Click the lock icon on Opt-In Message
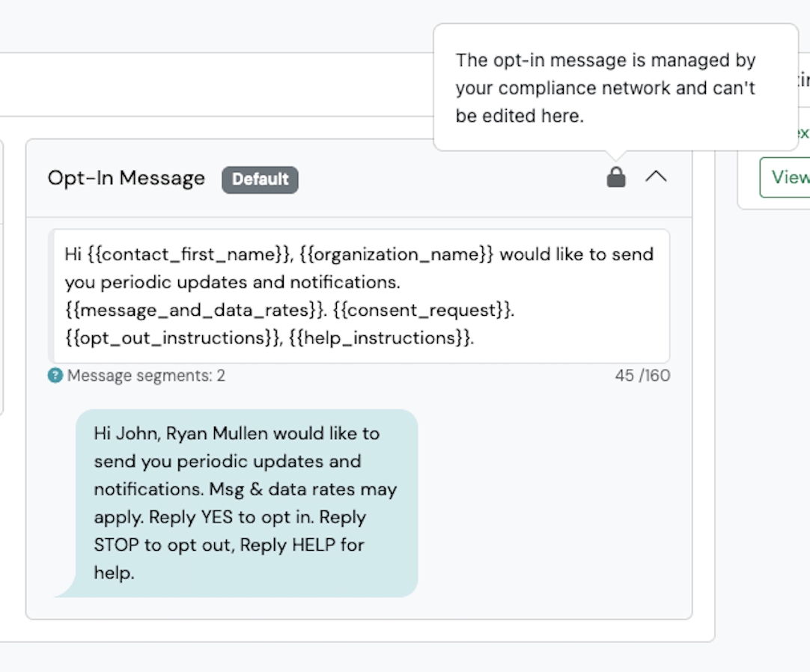Viewport: 810px width, 672px height. [616, 177]
